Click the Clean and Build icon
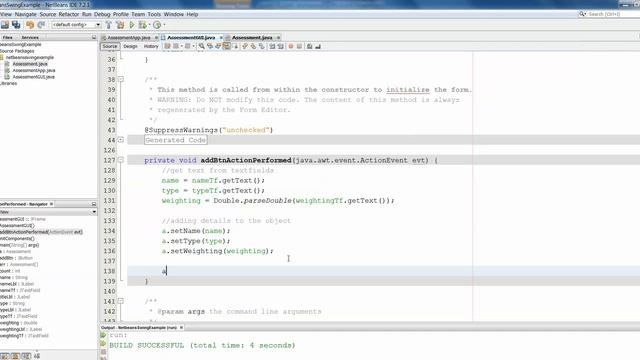Viewport: 640px width, 360px height. click(120, 25)
